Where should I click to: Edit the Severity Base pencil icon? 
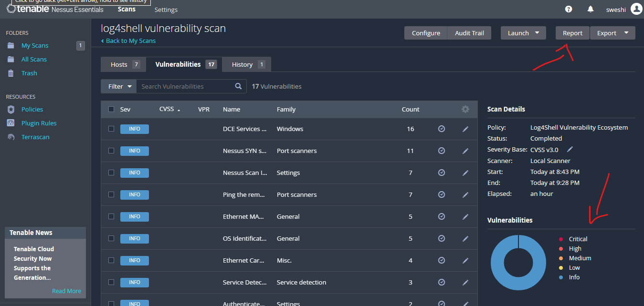click(570, 150)
